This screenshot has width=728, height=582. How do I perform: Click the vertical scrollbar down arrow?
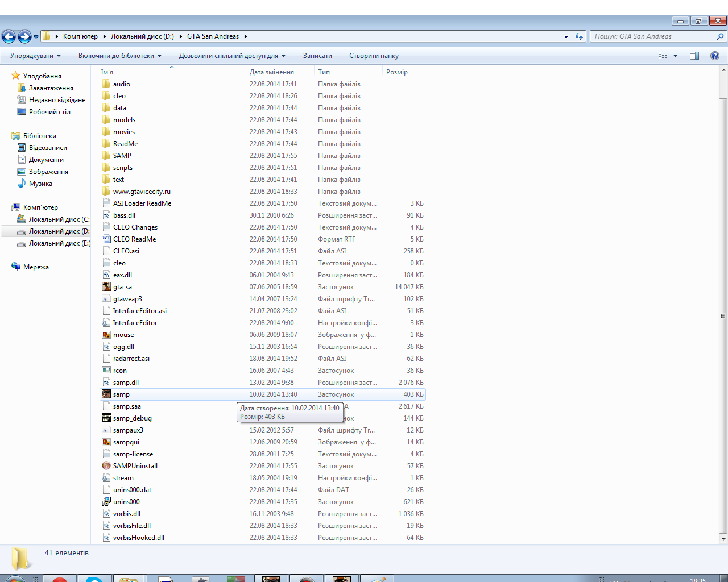(723, 539)
